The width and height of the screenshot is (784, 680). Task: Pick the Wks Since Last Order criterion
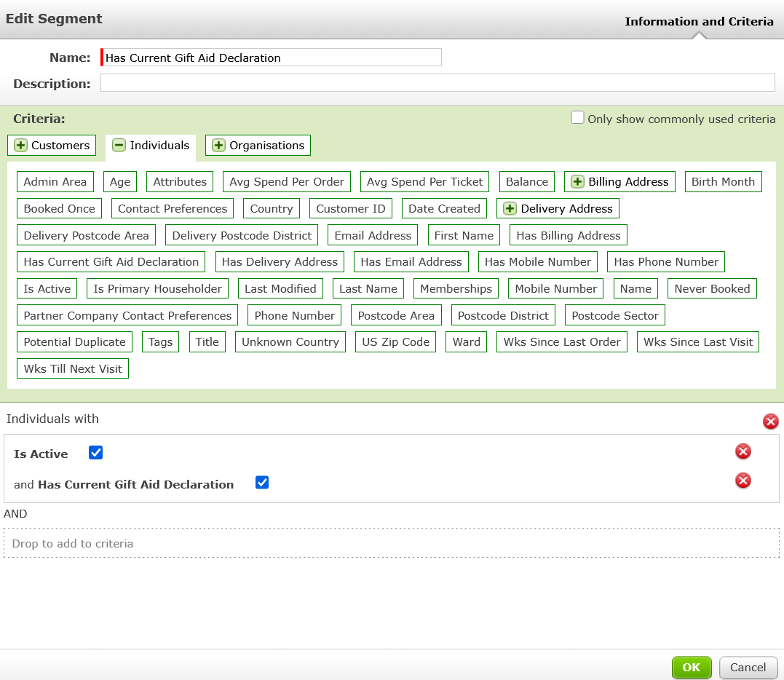click(x=562, y=342)
